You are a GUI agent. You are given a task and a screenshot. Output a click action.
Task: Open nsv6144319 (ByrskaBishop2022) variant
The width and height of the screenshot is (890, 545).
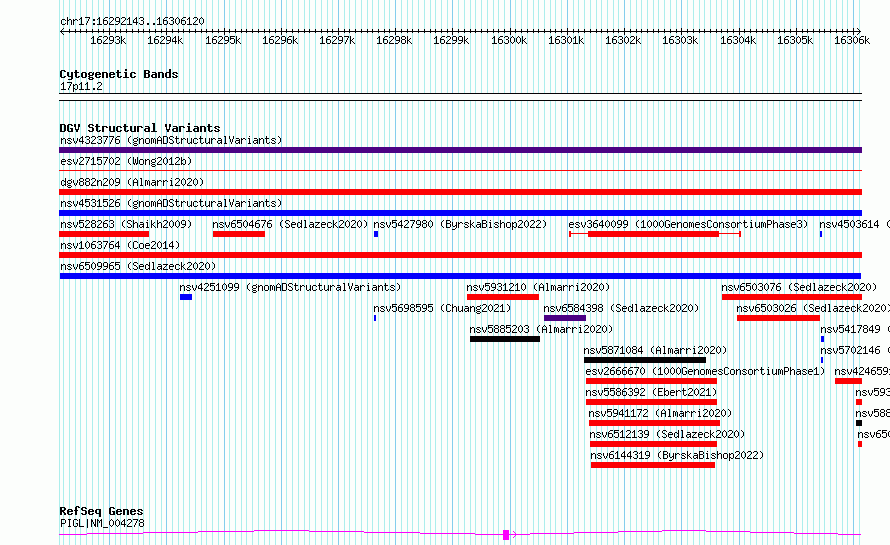click(x=677, y=455)
